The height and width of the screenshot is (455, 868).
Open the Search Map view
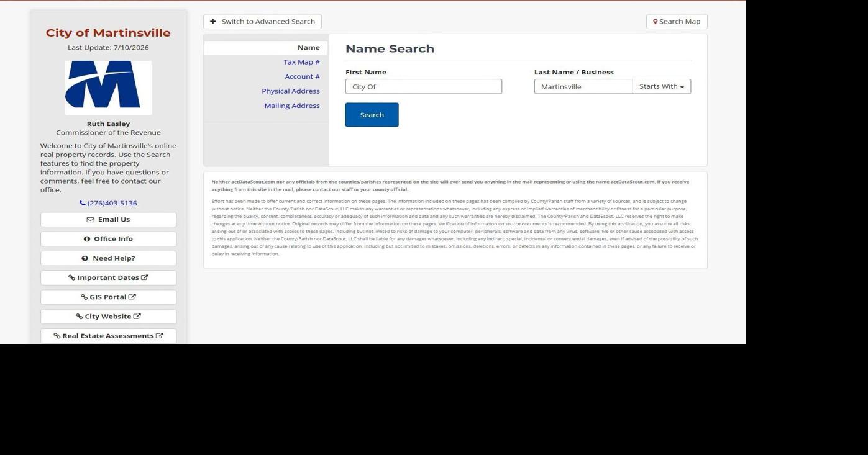click(677, 22)
